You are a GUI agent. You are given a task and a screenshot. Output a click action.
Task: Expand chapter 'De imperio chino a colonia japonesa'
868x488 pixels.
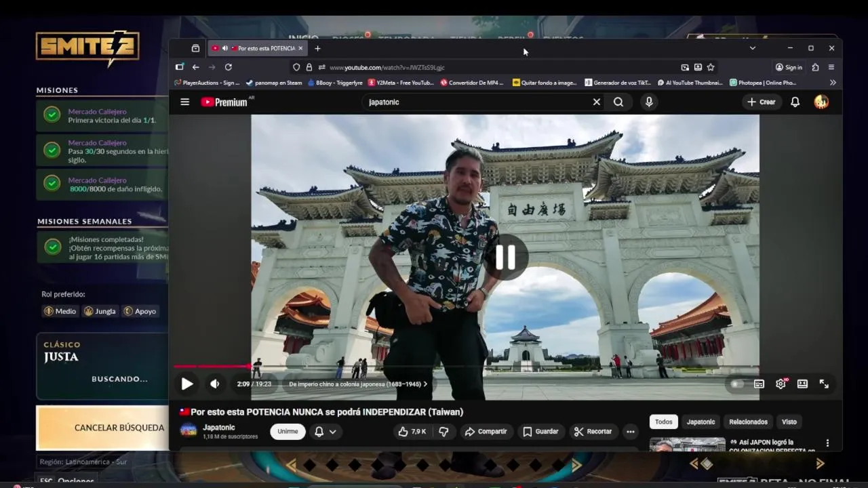pos(358,384)
